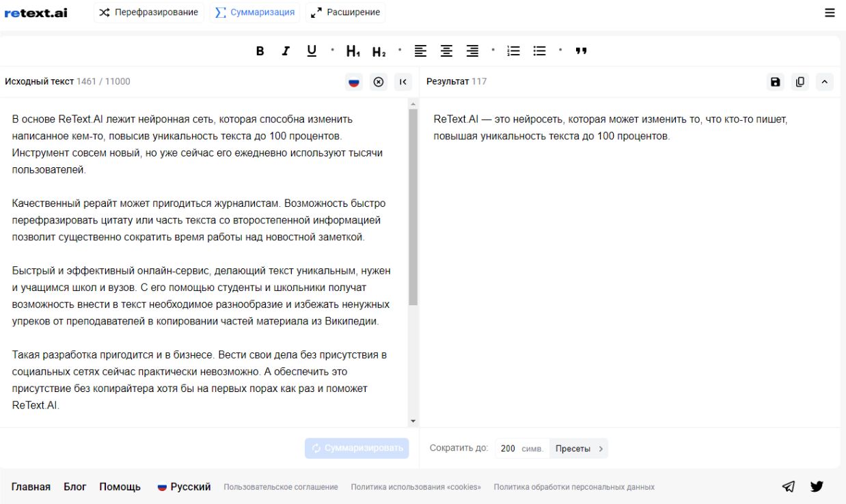846x504 pixels.
Task: Align text right
Action: point(472,51)
